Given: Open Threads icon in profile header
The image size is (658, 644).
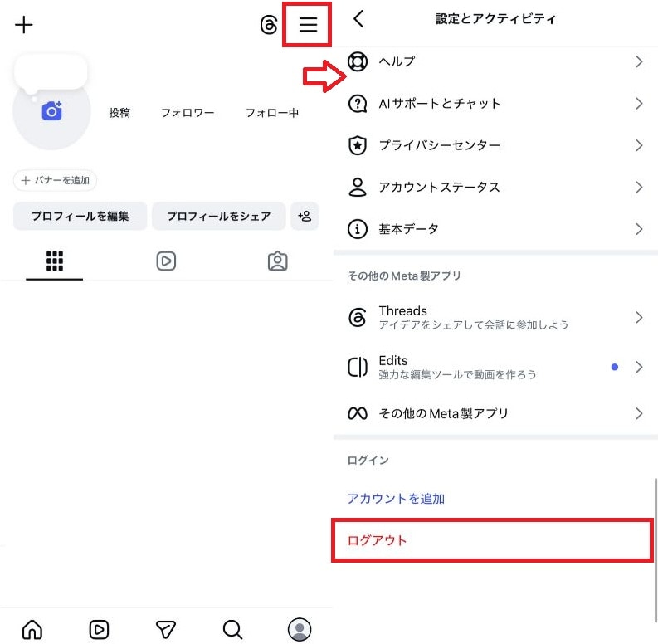Looking at the screenshot, I should pyautogui.click(x=269, y=25).
